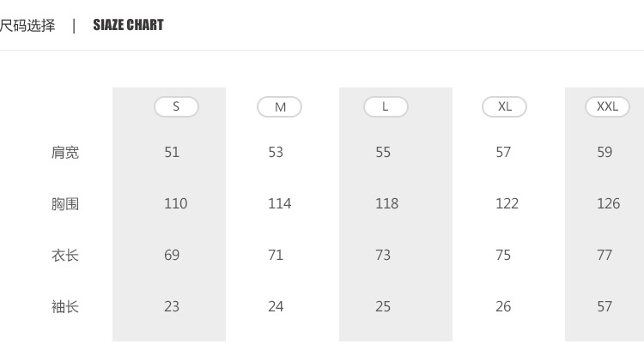Click the S size pill
Screen dimensions: 644x362
(x=176, y=106)
